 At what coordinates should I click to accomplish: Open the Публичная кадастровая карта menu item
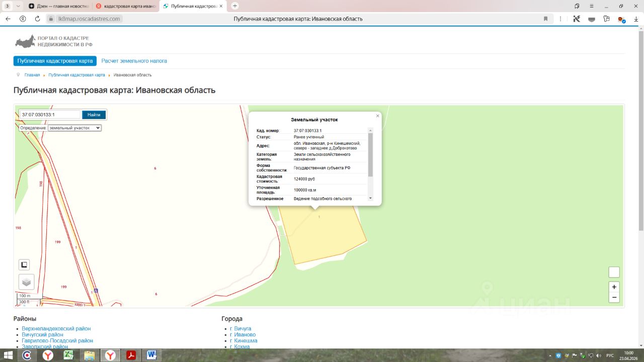pos(55,61)
